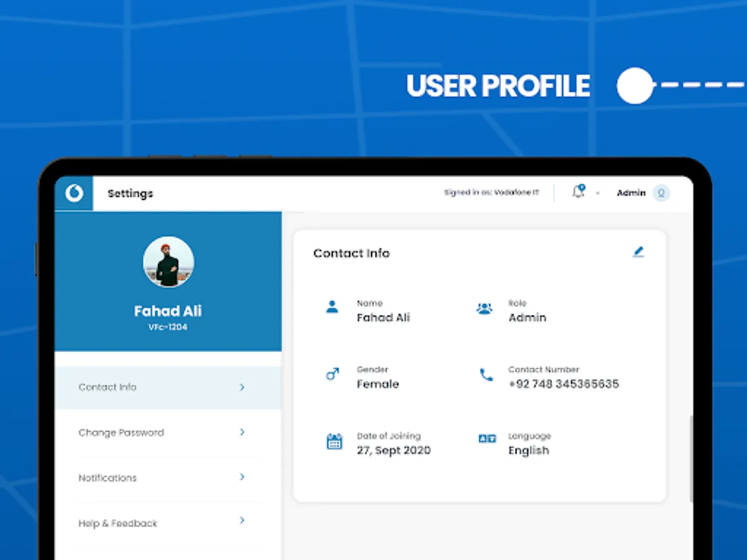Click the 'Fahad Ali' name under photo

[x=168, y=311]
